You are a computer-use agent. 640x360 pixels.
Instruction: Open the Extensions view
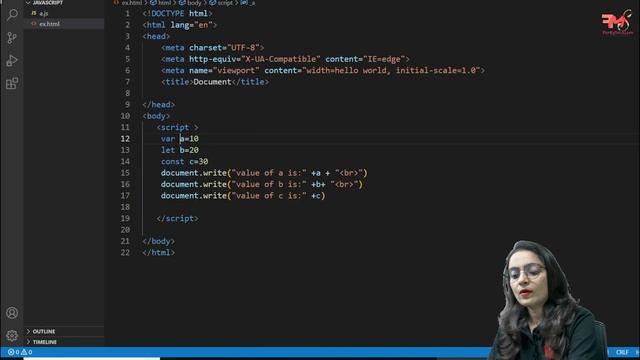coord(12,84)
